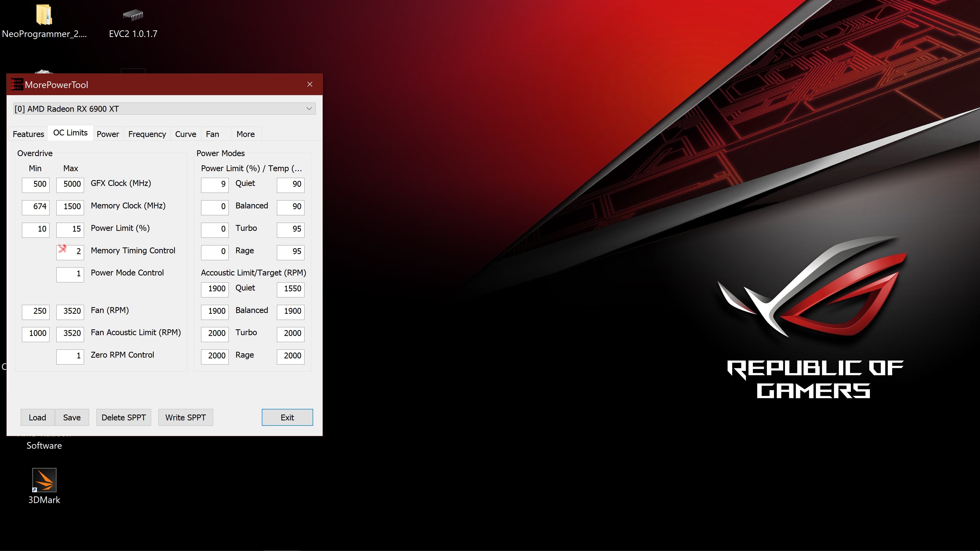Edit Quiet power limit percent field 9
980x551 pixels.
coord(215,185)
